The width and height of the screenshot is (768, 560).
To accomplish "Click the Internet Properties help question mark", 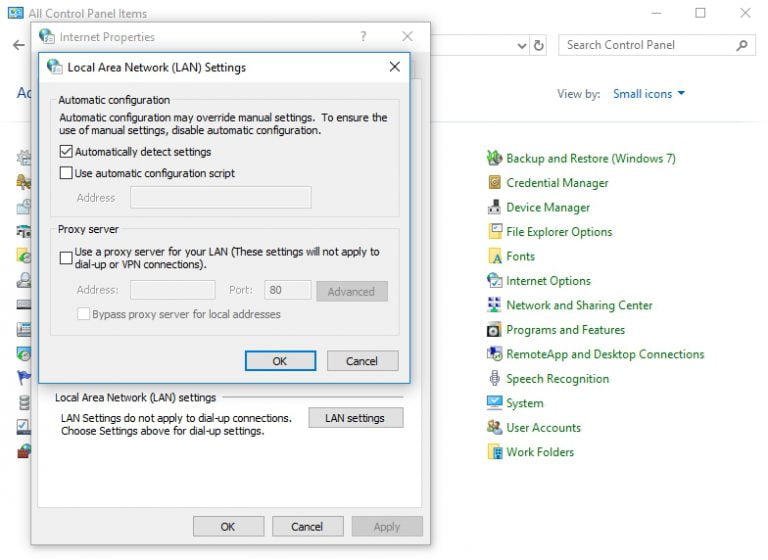I will [x=363, y=36].
